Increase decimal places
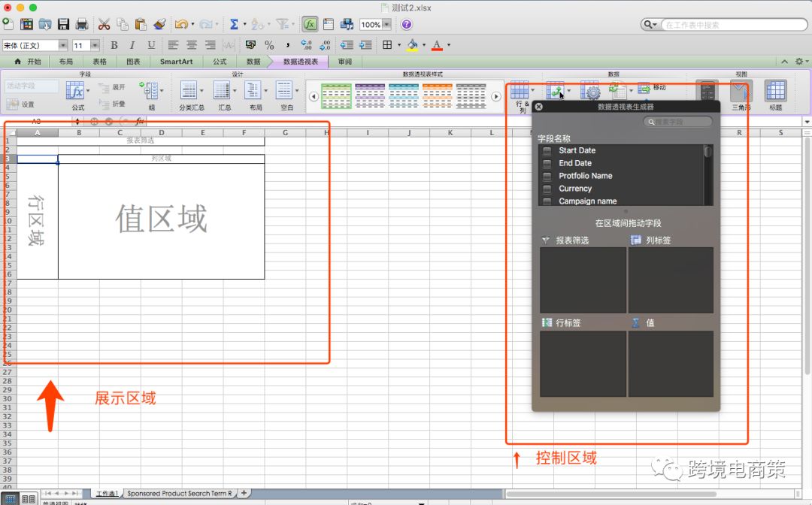812x505 pixels. pyautogui.click(x=306, y=45)
